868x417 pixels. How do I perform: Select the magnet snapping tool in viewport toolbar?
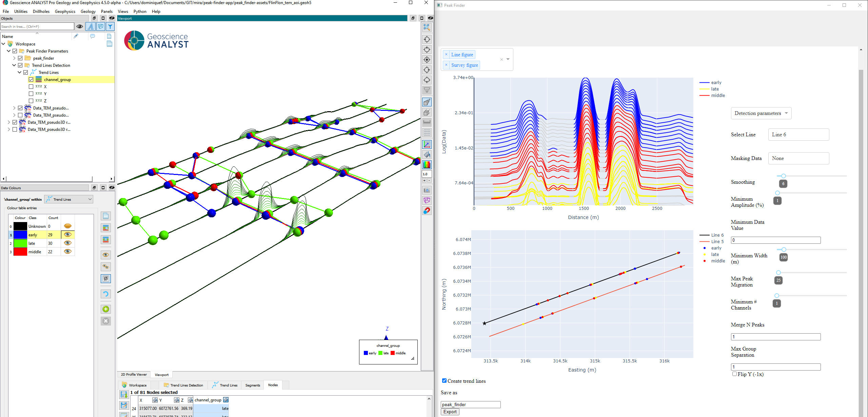(x=427, y=211)
